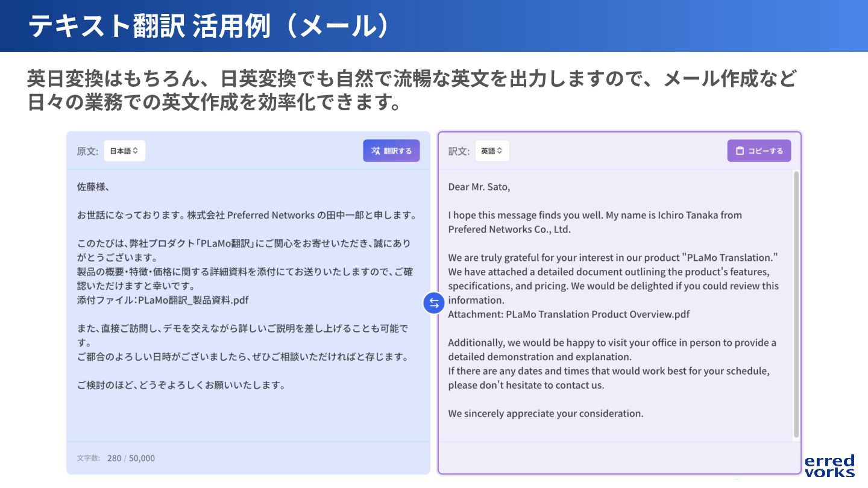This screenshot has width=868, height=488.
Task: Click the translation panel's vertical scrollbar
Action: point(796,304)
